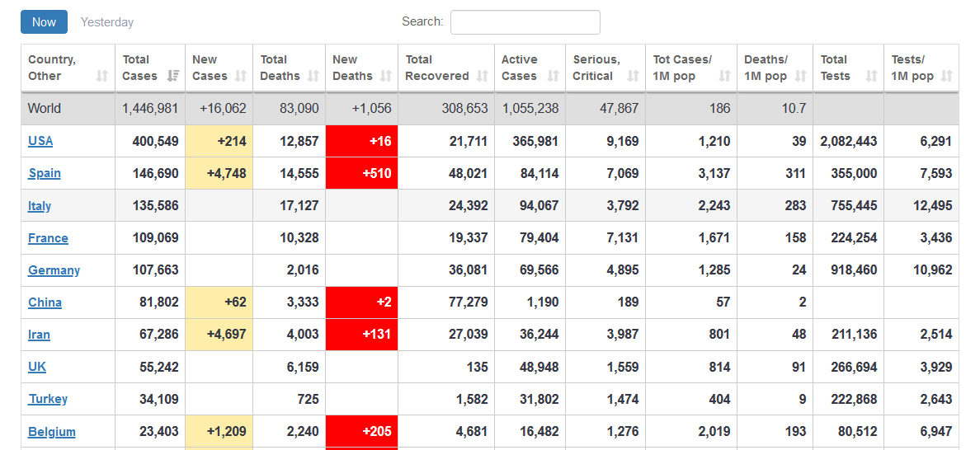
Task: Click the Total Recovered sort icon
Action: (483, 76)
